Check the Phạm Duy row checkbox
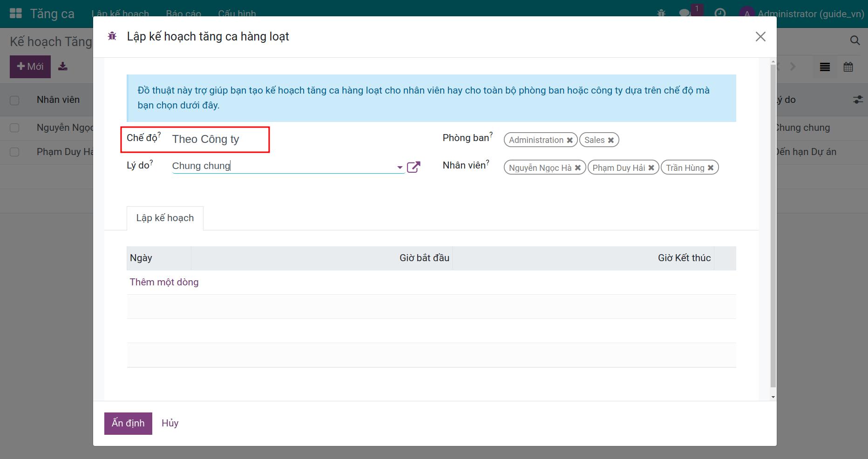The height and width of the screenshot is (459, 868). 14,152
